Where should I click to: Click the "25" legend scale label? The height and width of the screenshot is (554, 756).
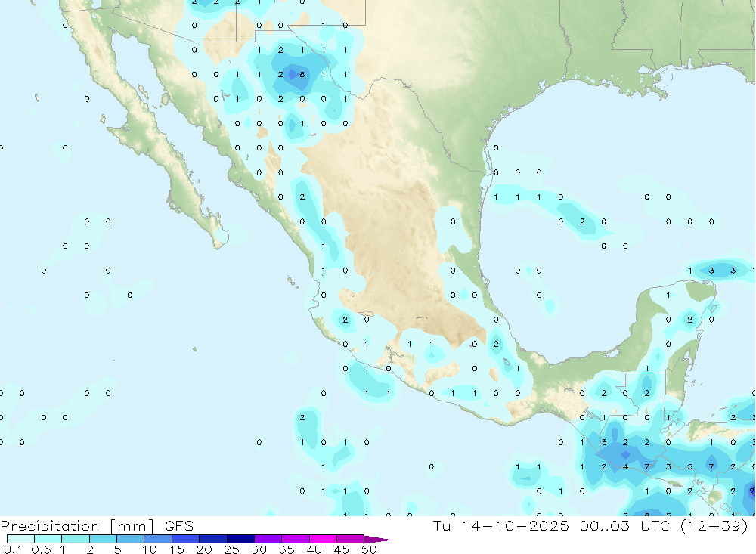pos(232,549)
